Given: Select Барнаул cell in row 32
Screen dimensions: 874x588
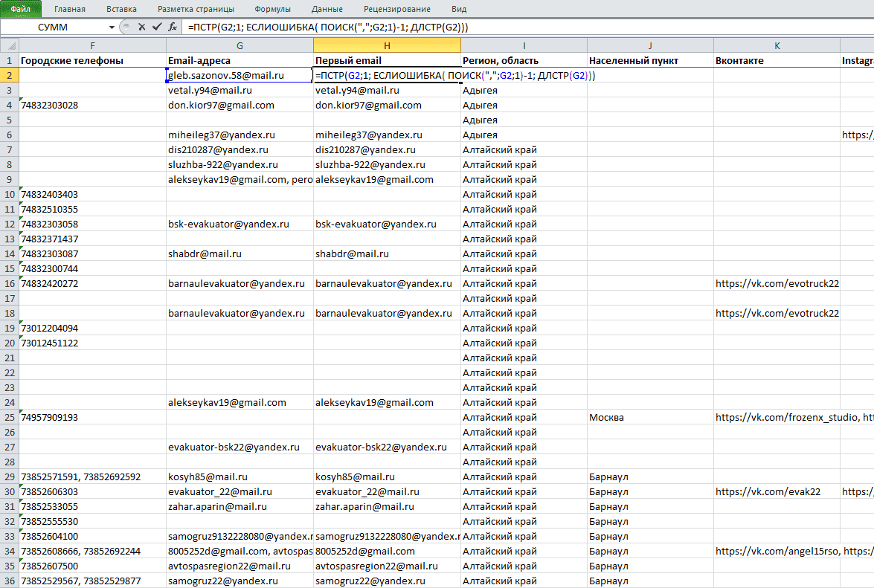Looking at the screenshot, I should pyautogui.click(x=650, y=521).
